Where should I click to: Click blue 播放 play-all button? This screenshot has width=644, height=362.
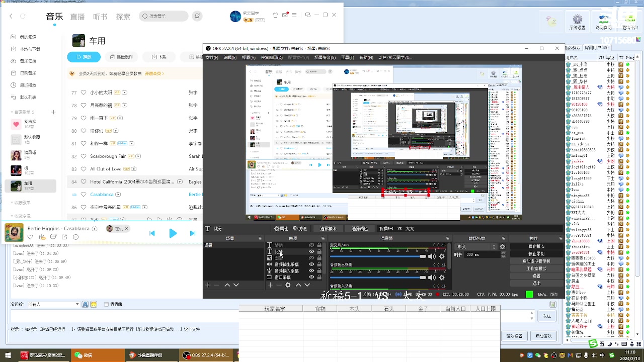tap(84, 56)
